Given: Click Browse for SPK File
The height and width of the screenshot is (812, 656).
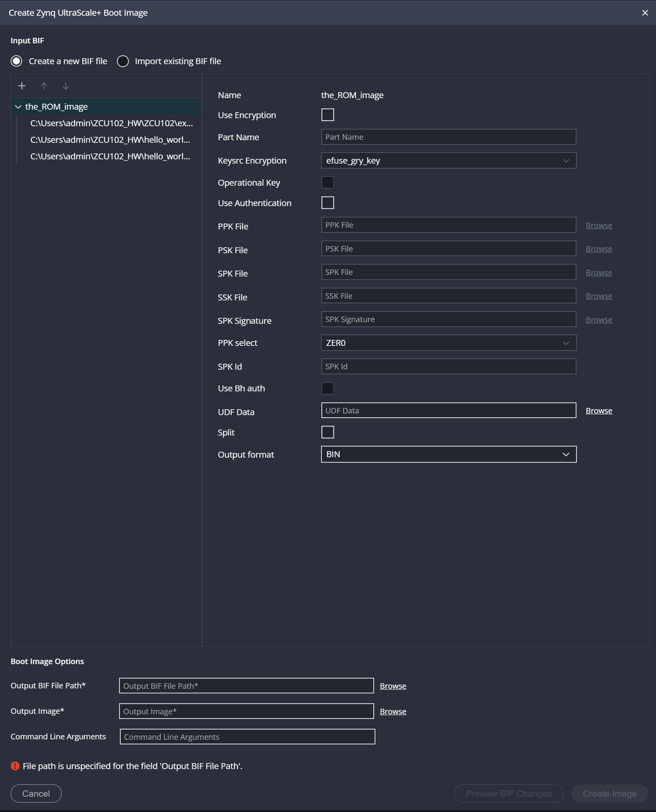Looking at the screenshot, I should (599, 272).
